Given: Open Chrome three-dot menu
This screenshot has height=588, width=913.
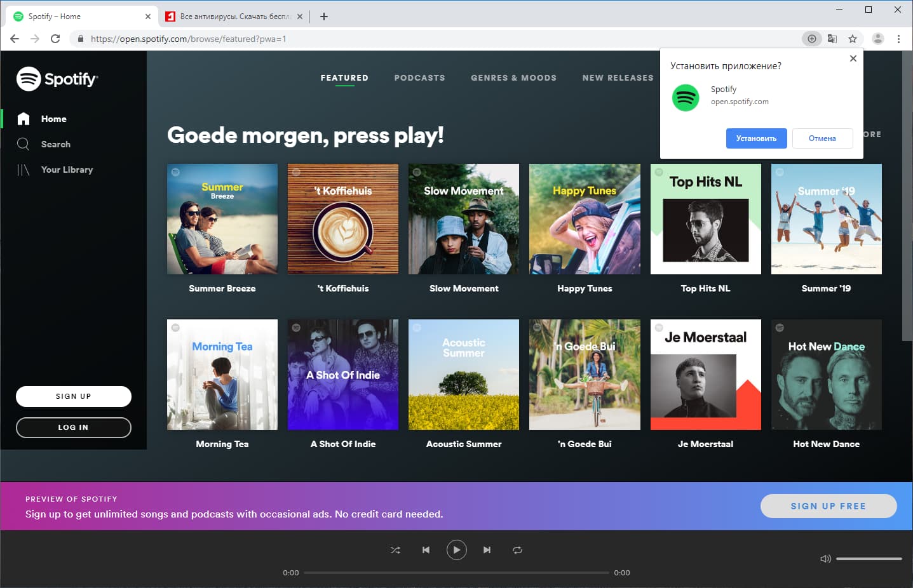Looking at the screenshot, I should pyautogui.click(x=898, y=39).
